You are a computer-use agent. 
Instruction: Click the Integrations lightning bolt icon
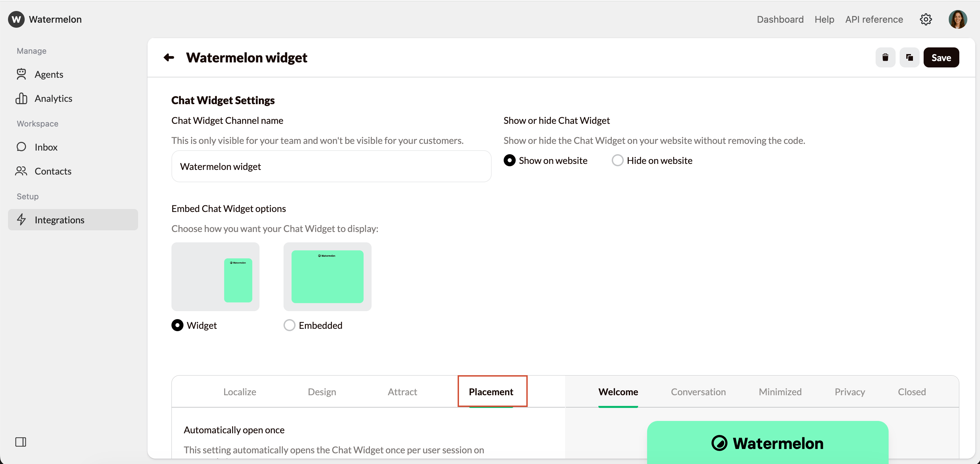coord(21,220)
